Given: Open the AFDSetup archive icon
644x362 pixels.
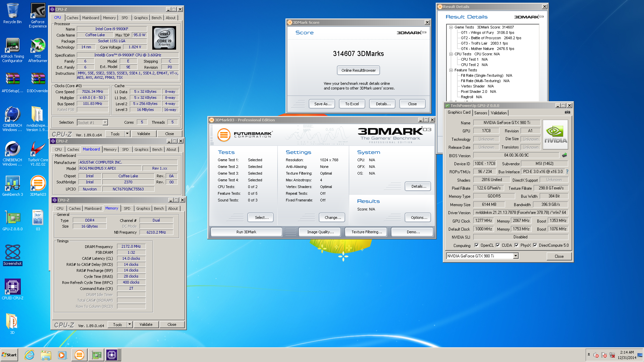Looking at the screenshot, I should coord(12,82).
